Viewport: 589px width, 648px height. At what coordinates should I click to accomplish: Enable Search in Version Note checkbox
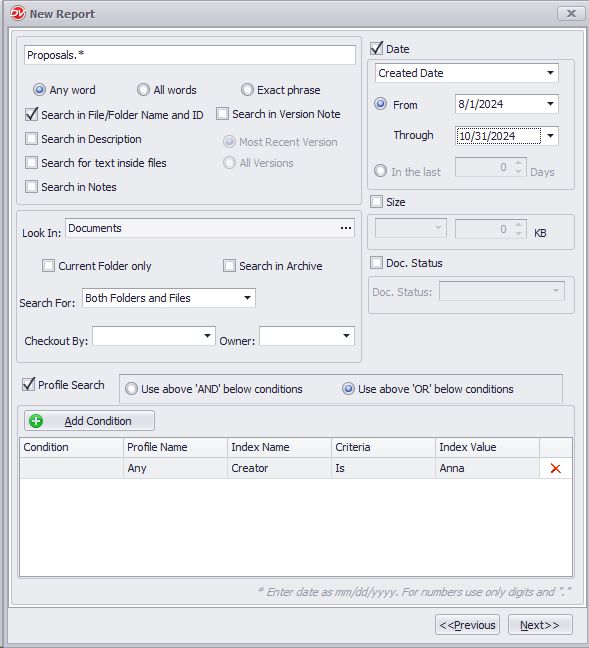(x=222, y=114)
